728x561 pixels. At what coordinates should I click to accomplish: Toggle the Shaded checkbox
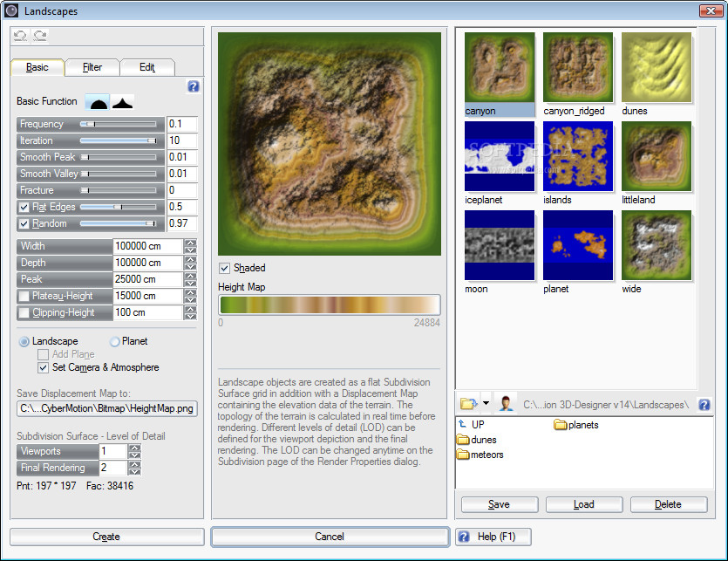click(225, 268)
